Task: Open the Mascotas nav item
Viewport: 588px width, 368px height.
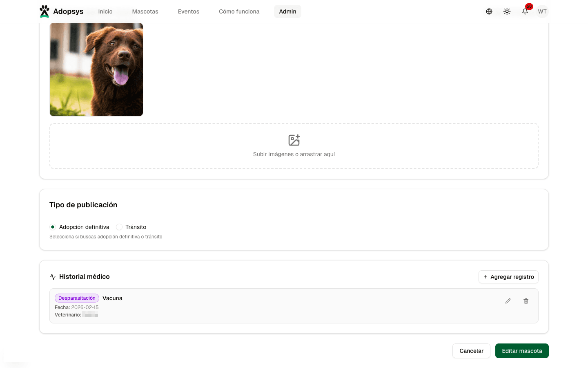Action: pyautogui.click(x=145, y=11)
